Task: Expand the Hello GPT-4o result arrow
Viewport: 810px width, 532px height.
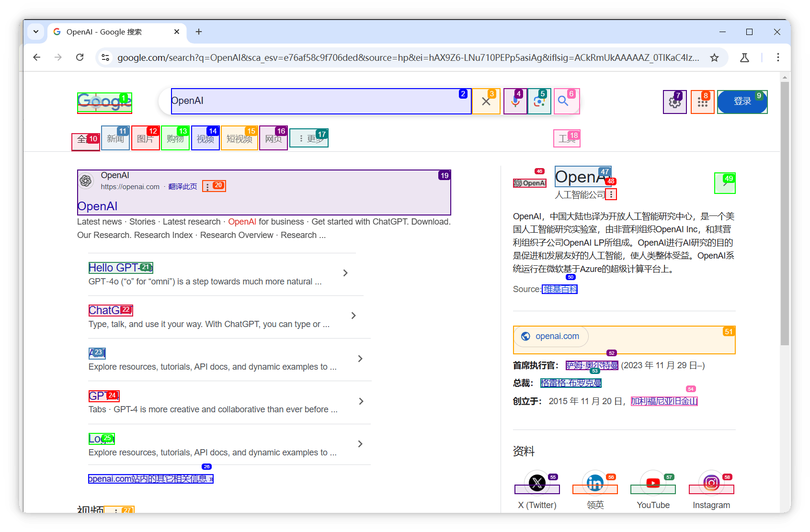Action: (x=345, y=273)
